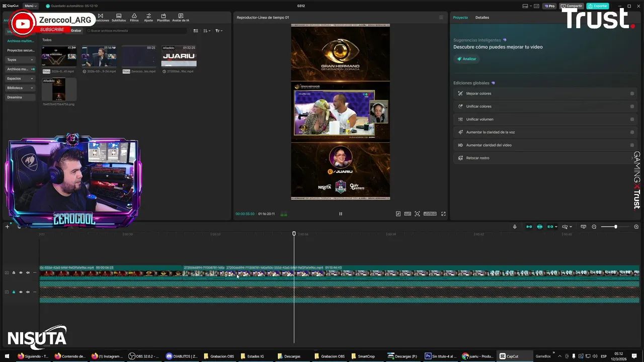This screenshot has width=644, height=362.
Task: Enable Aumentar la claridad de la voz checkbox
Action: coord(632,132)
